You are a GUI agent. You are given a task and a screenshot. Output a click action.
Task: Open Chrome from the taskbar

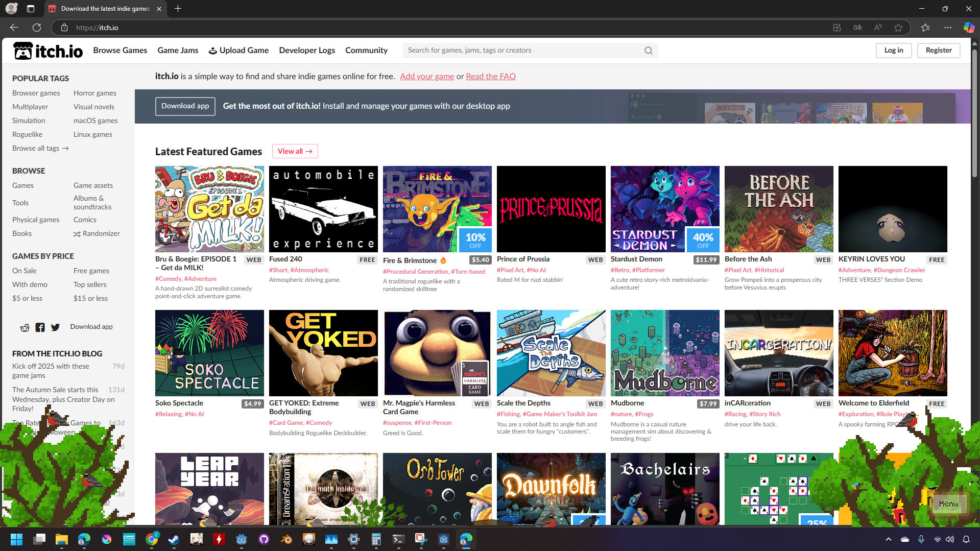click(152, 539)
